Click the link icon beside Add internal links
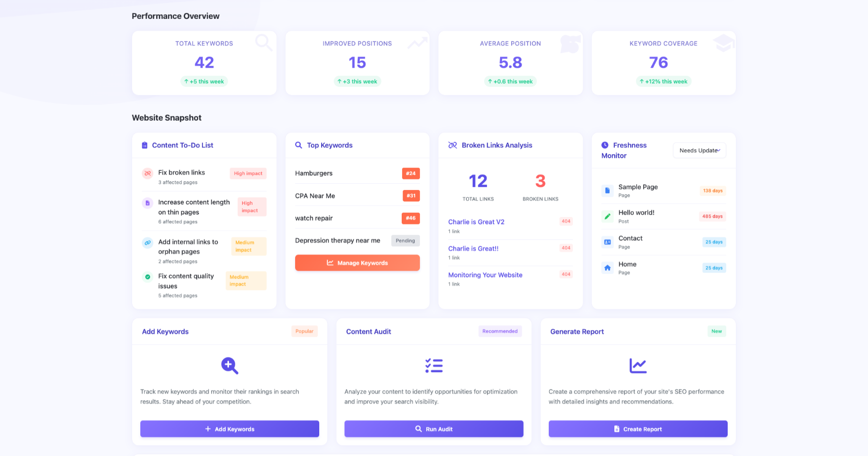This screenshot has height=456, width=868. (x=148, y=242)
